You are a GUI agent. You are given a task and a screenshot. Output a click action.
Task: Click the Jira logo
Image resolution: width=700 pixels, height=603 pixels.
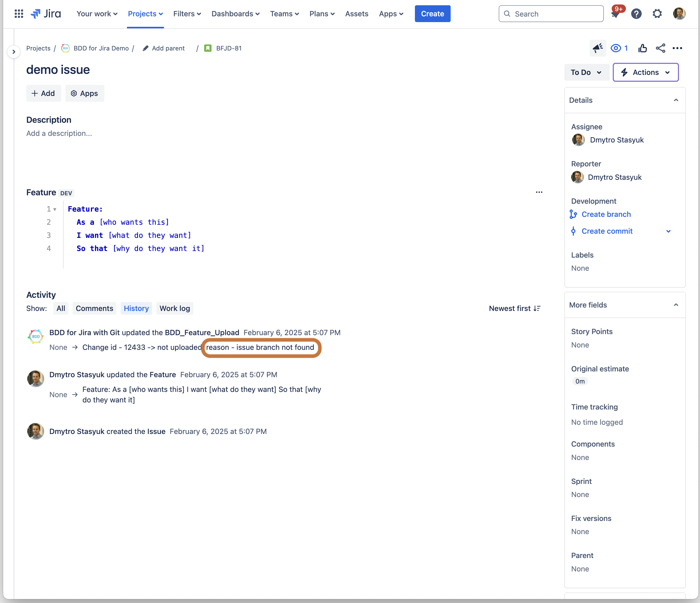coord(46,14)
